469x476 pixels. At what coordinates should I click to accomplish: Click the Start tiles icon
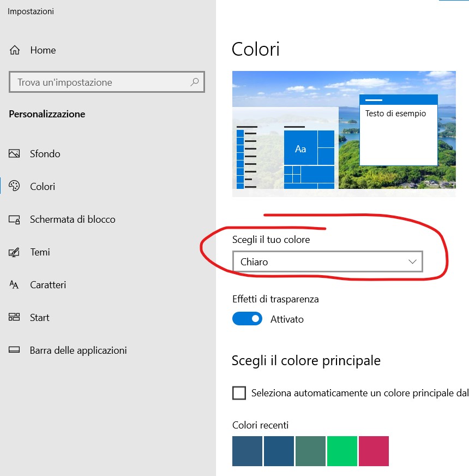click(x=14, y=317)
